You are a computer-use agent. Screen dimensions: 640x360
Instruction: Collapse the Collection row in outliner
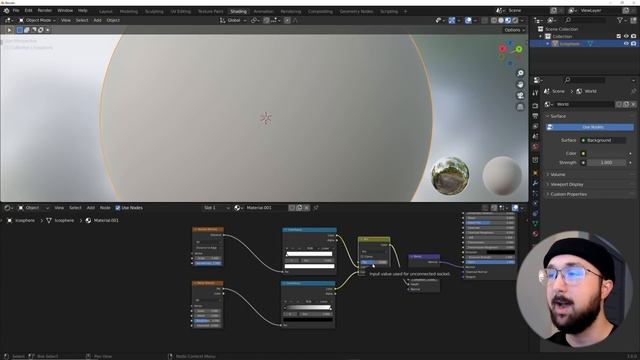click(x=541, y=36)
